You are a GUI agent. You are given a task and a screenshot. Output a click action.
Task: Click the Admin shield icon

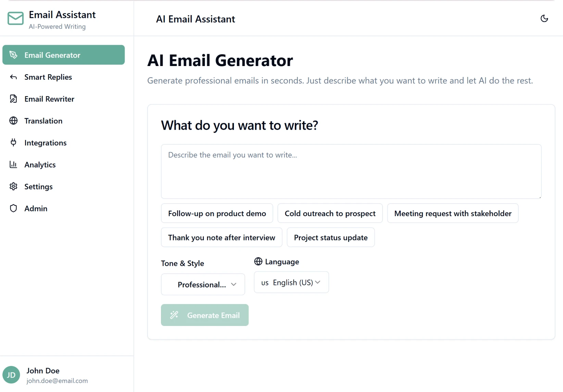click(x=13, y=208)
